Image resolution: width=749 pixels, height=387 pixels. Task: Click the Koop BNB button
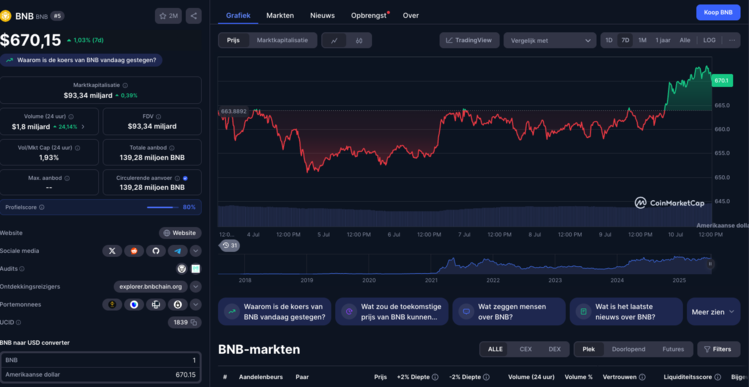click(718, 12)
